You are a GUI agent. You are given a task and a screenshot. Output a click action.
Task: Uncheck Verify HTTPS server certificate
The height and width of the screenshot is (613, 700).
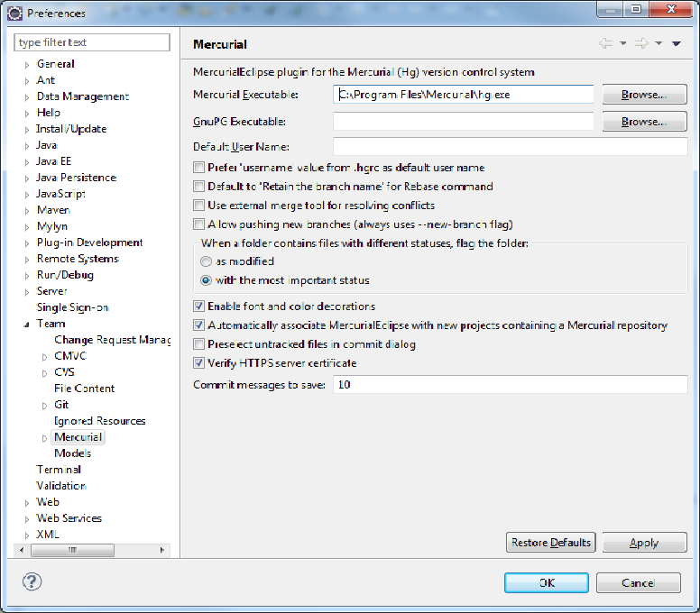click(198, 363)
